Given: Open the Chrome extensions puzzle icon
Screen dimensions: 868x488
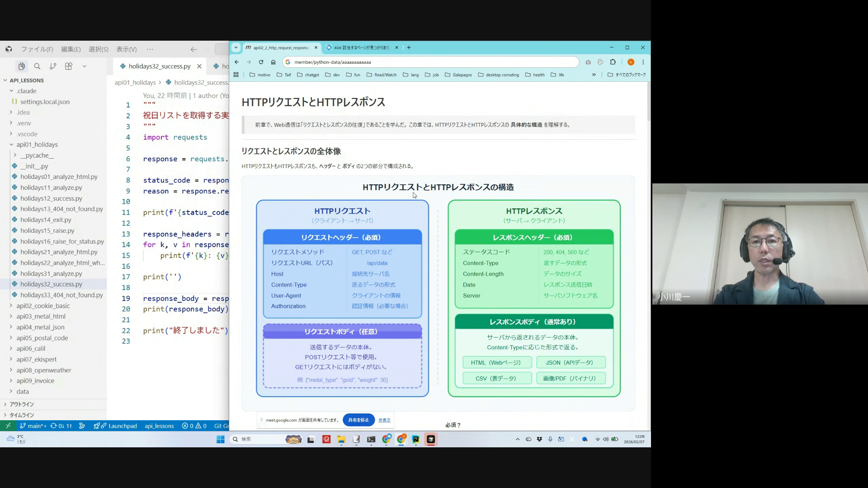Looking at the screenshot, I should coord(613,62).
